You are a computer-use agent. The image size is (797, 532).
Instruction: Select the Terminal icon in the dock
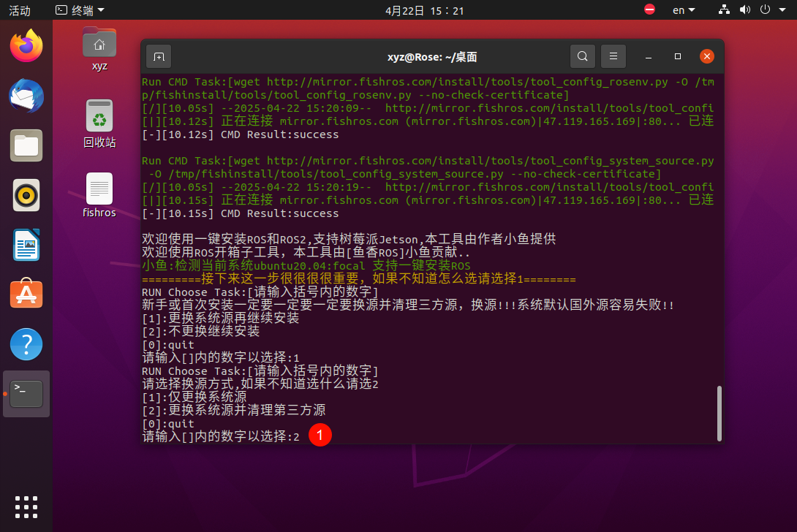tap(26, 394)
